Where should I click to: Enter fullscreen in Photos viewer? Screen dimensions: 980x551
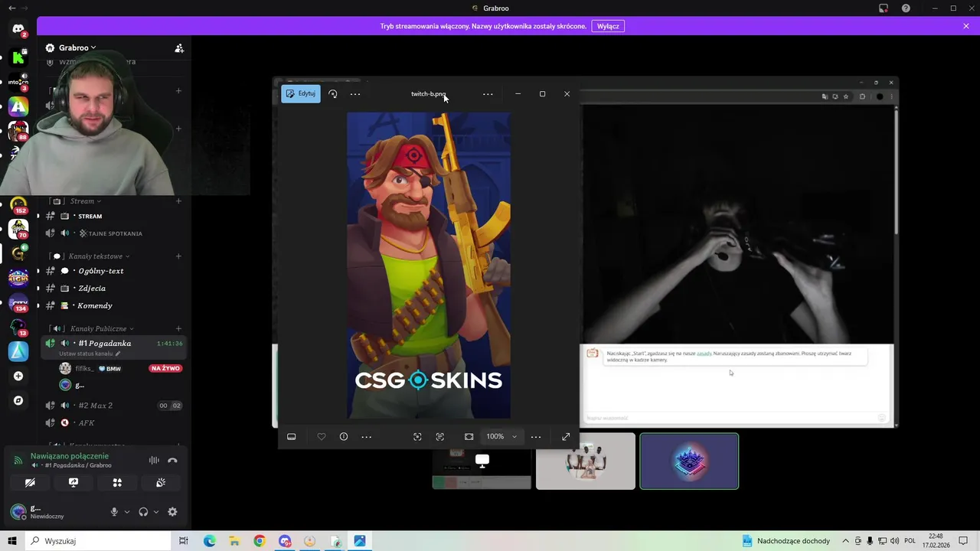pyautogui.click(x=566, y=437)
